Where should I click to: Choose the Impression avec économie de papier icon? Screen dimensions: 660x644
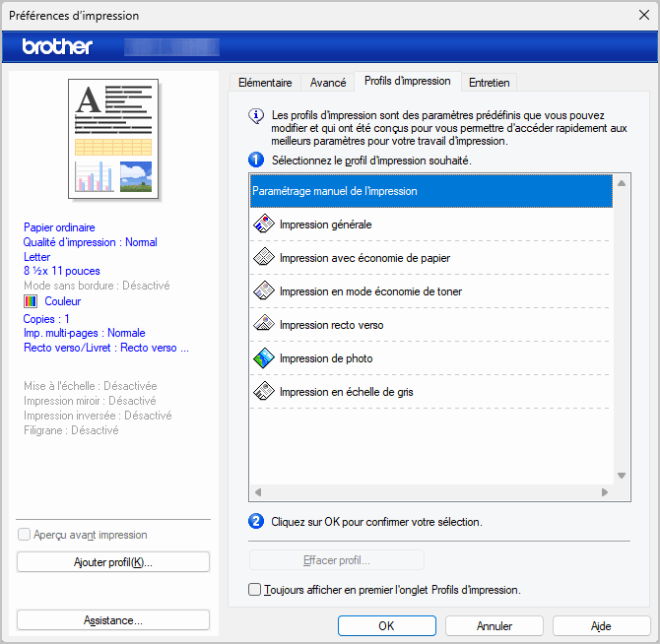tap(263, 258)
